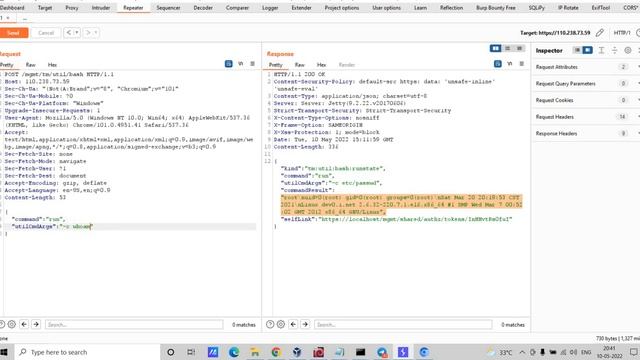Open the SQLiPy tab

click(537, 8)
